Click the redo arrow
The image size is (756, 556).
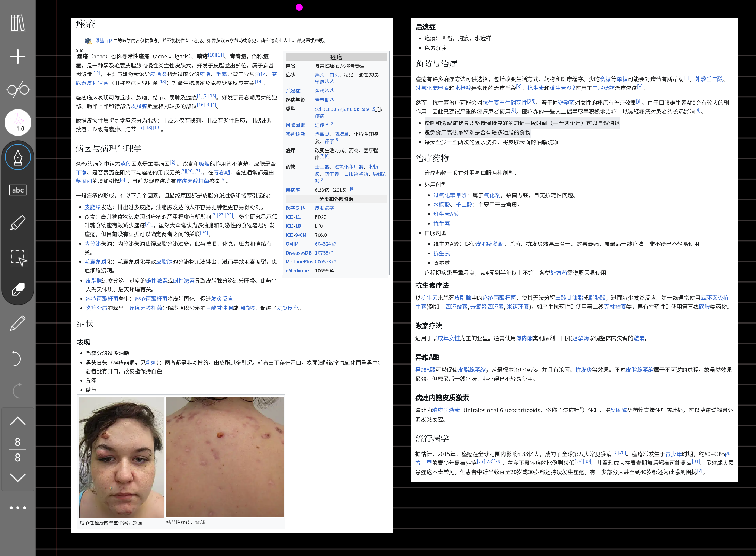point(17,391)
